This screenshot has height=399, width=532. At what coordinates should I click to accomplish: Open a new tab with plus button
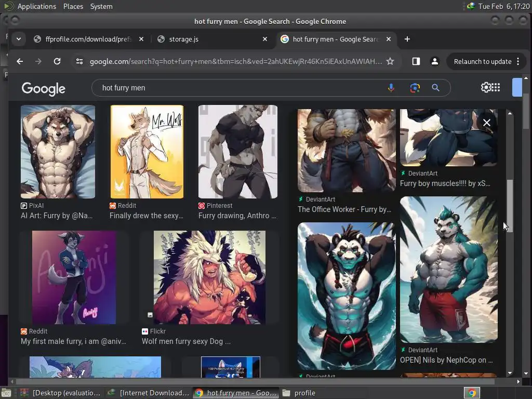[407, 39]
